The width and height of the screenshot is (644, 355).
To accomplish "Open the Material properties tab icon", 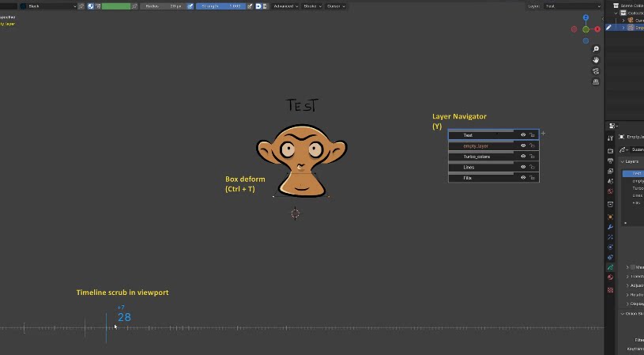I will point(610,278).
